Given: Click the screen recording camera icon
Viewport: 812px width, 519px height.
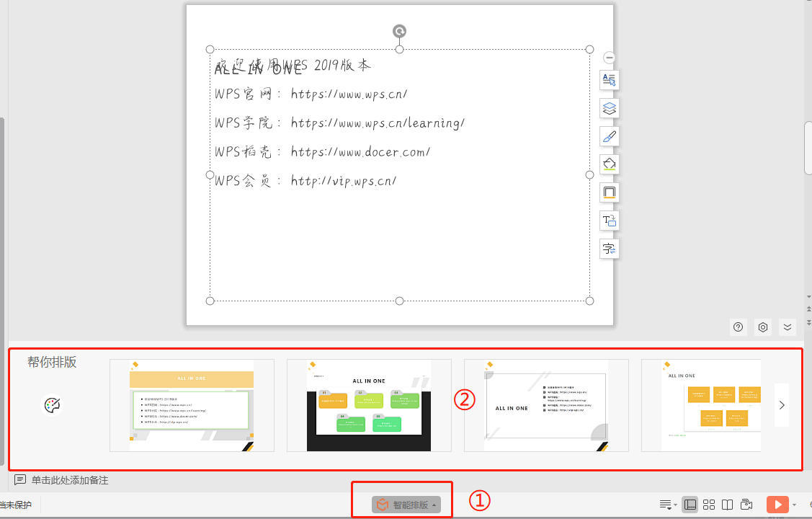Looking at the screenshot, I should pyautogui.click(x=746, y=505).
